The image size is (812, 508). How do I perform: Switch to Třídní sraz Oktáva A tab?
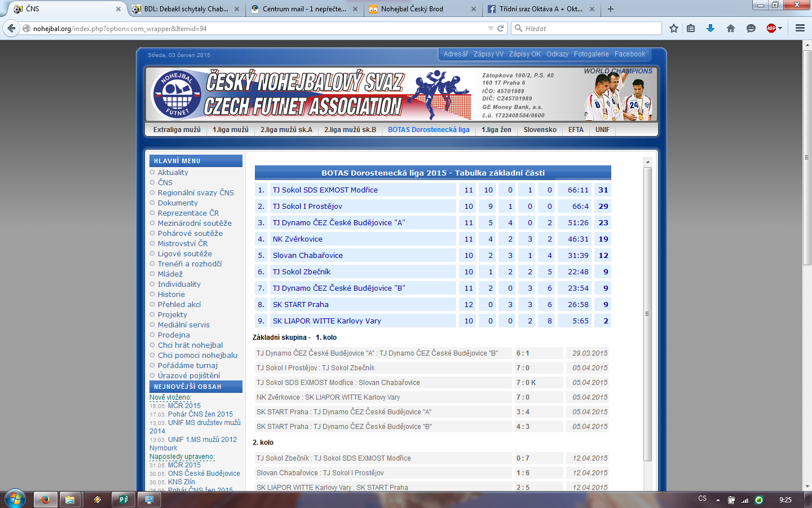[541, 9]
